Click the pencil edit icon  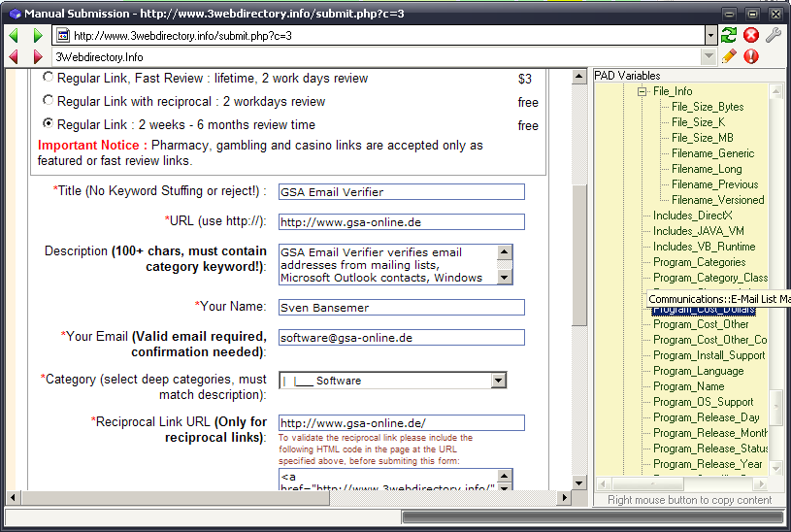[x=729, y=57]
